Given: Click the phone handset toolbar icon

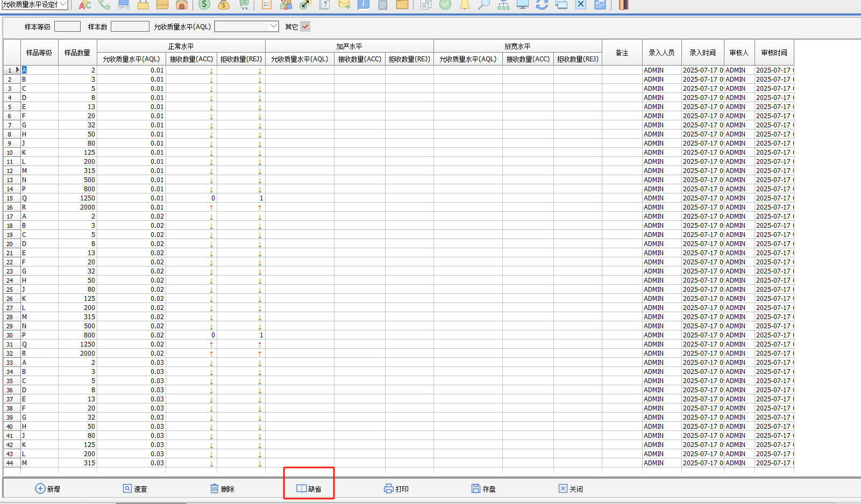Looking at the screenshot, I should pyautogui.click(x=104, y=5).
